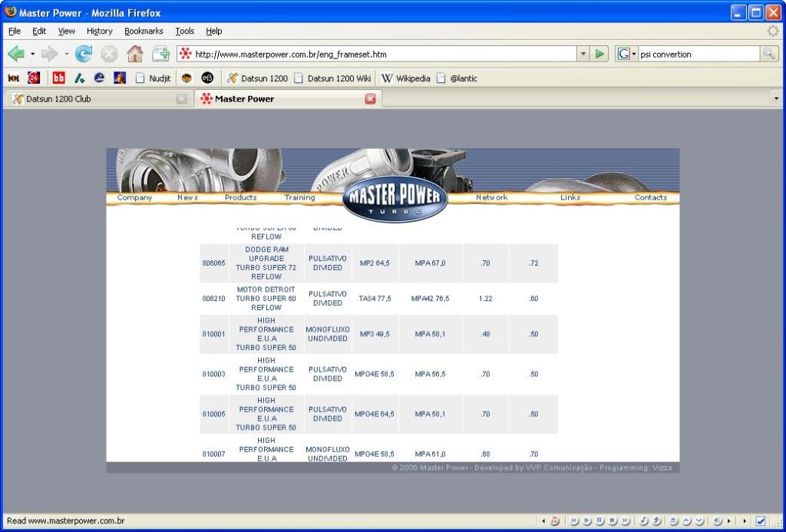This screenshot has width=786, height=532.
Task: Close the Datsun 1200 Club tab
Action: point(182,99)
